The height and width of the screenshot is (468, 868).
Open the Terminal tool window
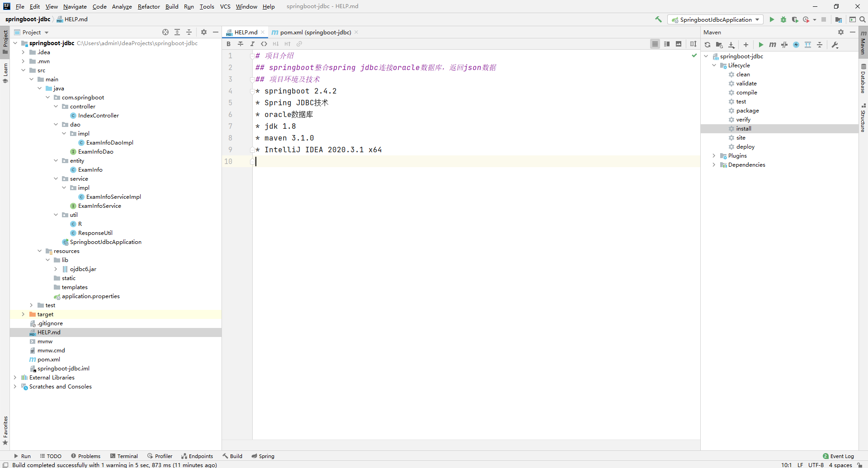pos(124,456)
